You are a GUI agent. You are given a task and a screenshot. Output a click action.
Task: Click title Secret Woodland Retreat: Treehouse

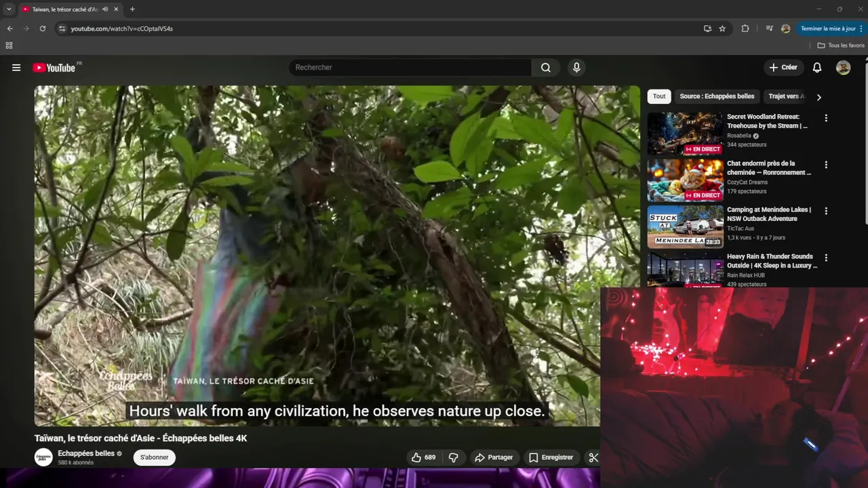tap(767, 121)
